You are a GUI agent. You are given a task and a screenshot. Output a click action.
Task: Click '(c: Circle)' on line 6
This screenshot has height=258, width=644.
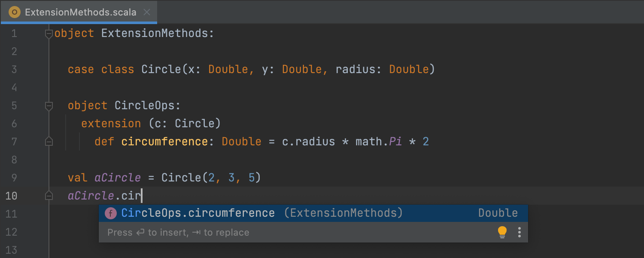[185, 124]
